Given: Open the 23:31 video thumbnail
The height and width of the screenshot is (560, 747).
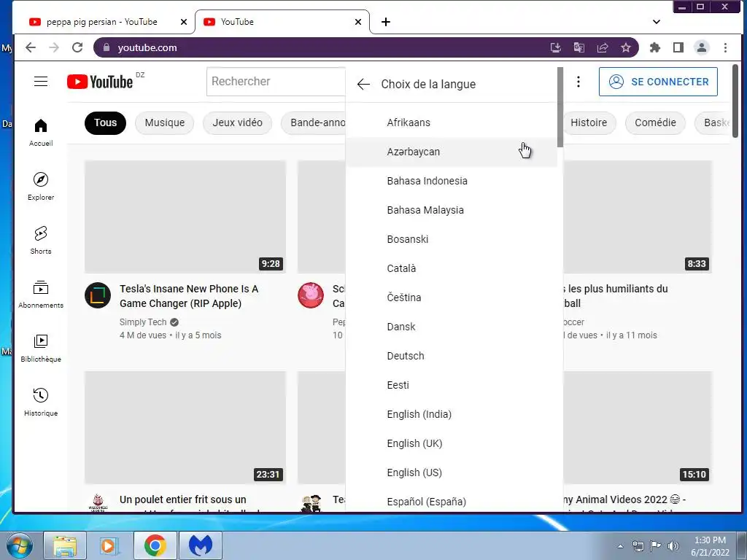Looking at the screenshot, I should point(185,427).
